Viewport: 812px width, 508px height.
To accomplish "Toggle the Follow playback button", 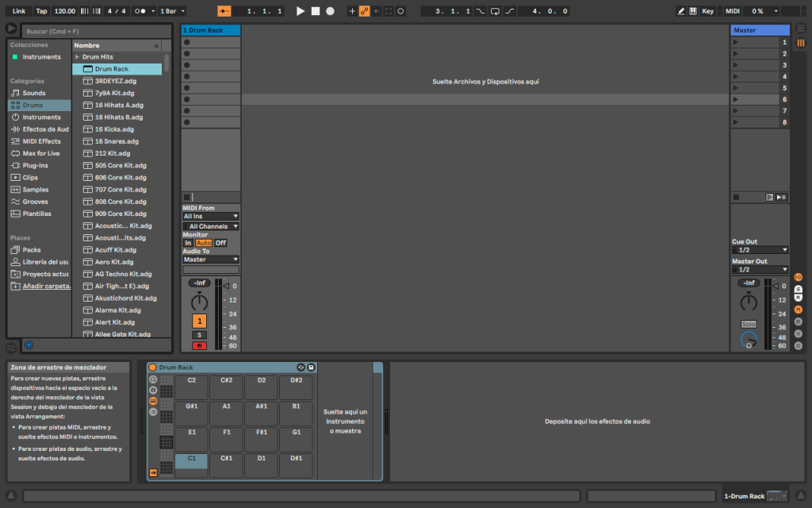I will pyautogui.click(x=224, y=11).
